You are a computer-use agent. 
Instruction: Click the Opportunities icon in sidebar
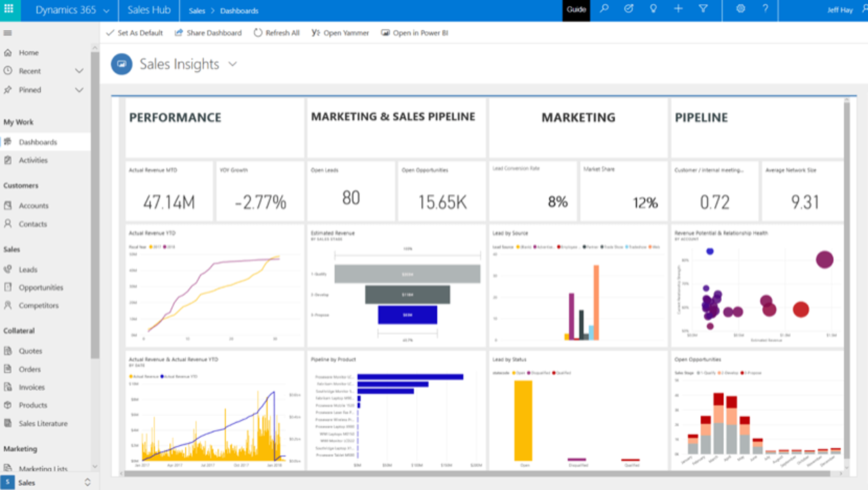point(8,287)
